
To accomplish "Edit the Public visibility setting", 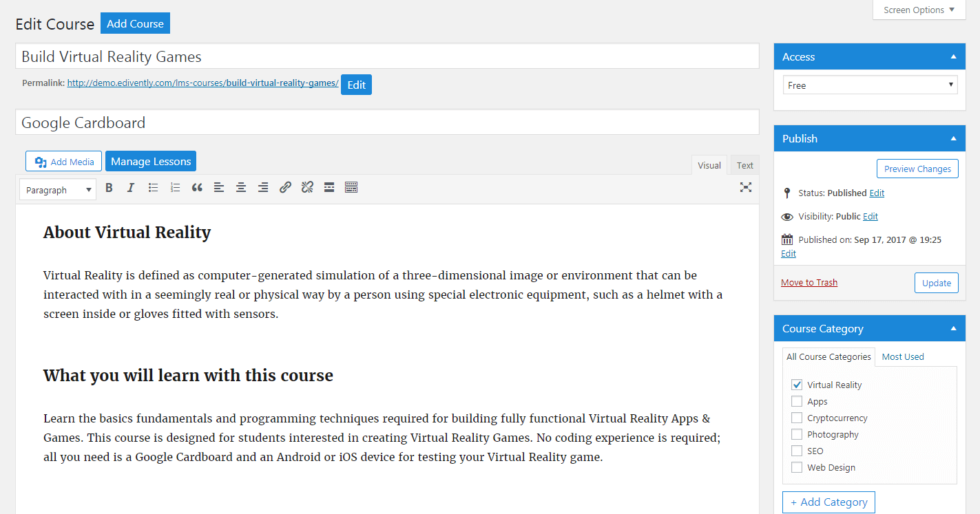I will (x=870, y=217).
